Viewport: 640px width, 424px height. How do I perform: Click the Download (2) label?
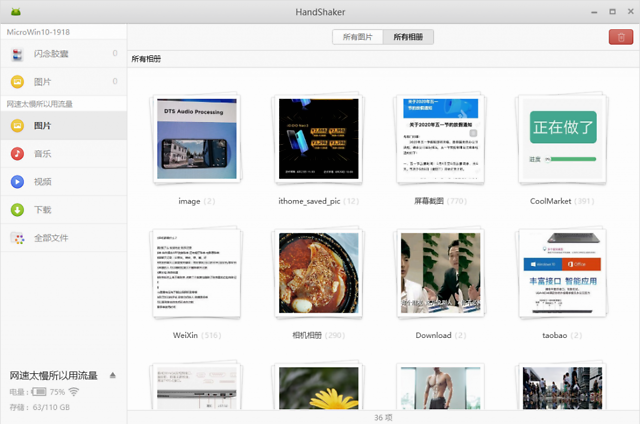(440, 335)
